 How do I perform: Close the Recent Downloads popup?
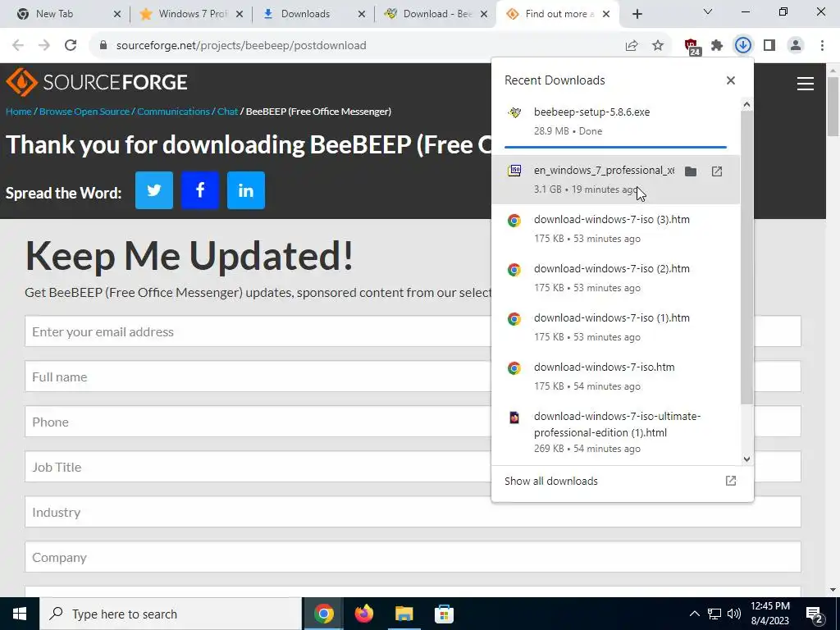(x=731, y=80)
